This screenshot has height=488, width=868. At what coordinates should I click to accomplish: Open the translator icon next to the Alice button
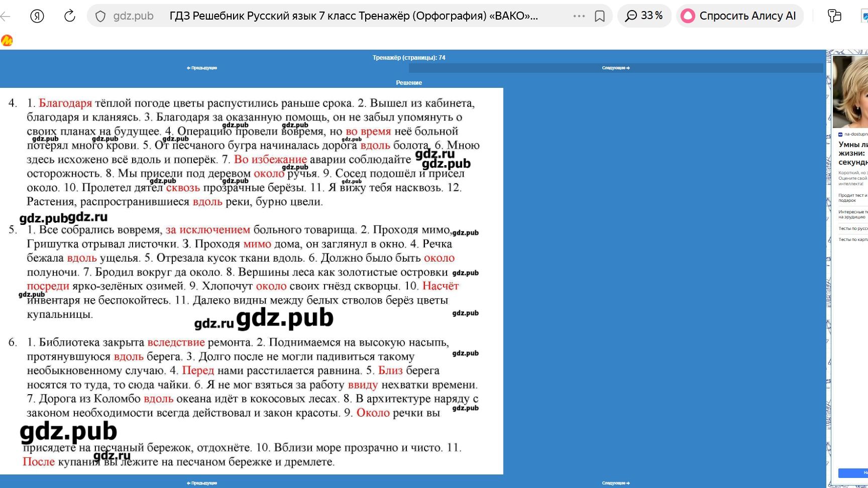coord(834,16)
